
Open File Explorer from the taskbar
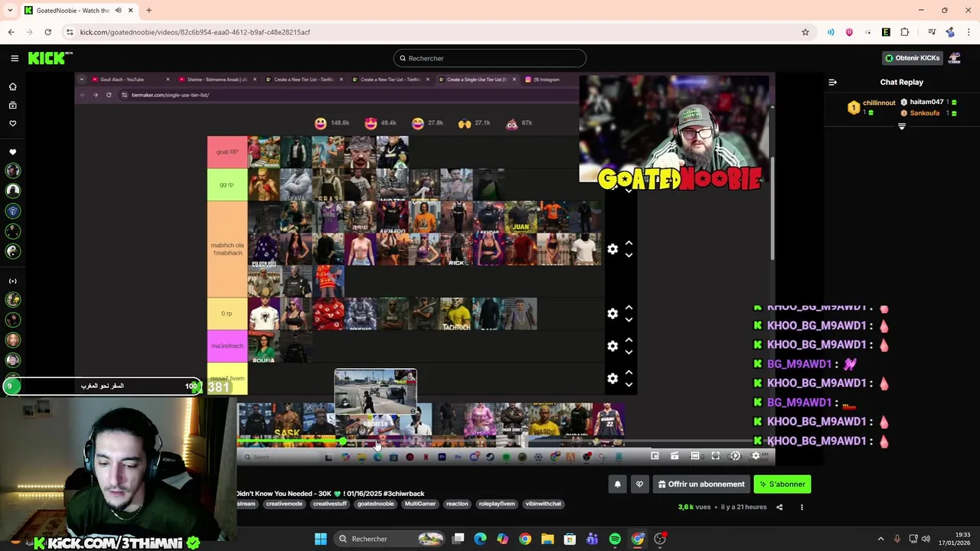[547, 539]
